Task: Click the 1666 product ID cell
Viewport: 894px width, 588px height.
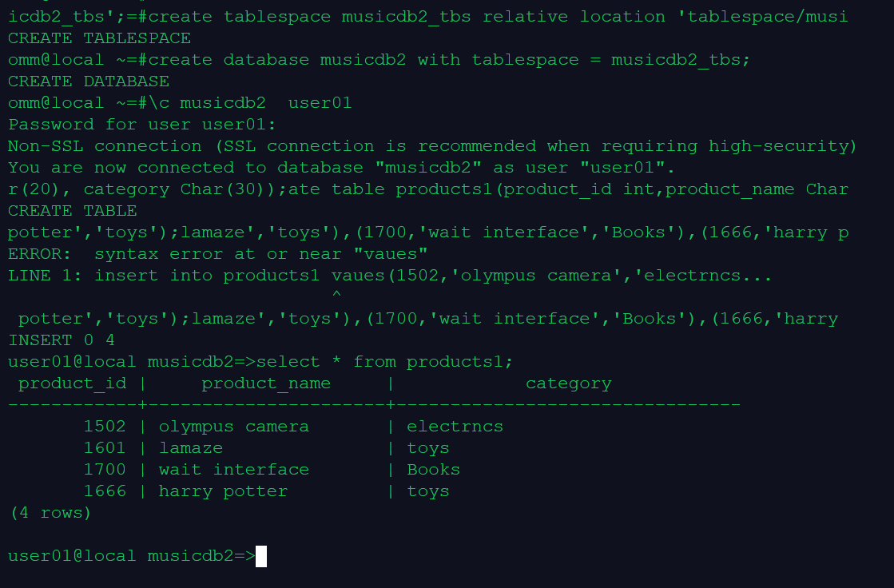Action: coord(105,491)
